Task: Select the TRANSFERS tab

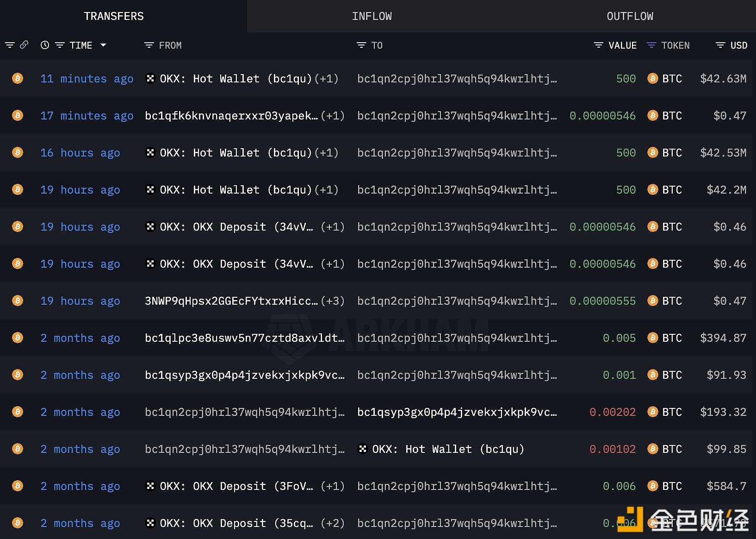Action: click(x=114, y=16)
